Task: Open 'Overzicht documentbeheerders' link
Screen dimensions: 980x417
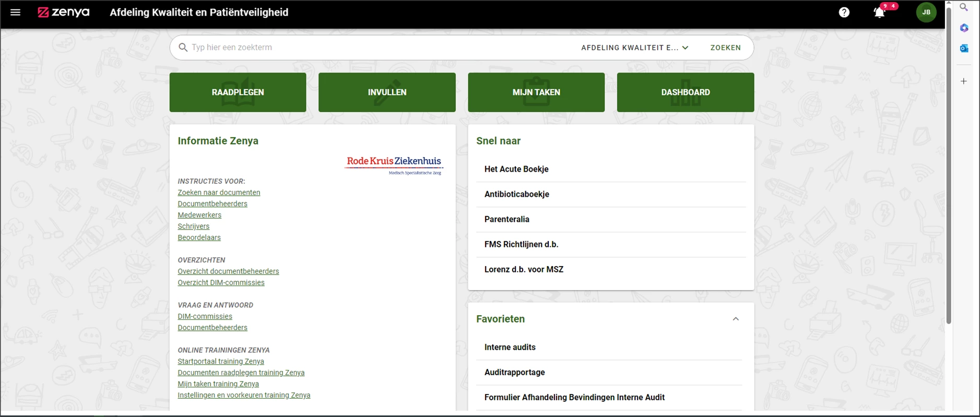Action: 228,271
